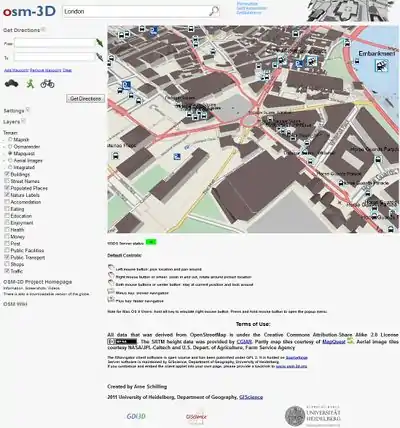The width and height of the screenshot is (400, 428).
Task: Click the Remove Waypoint link
Action: click(x=46, y=70)
